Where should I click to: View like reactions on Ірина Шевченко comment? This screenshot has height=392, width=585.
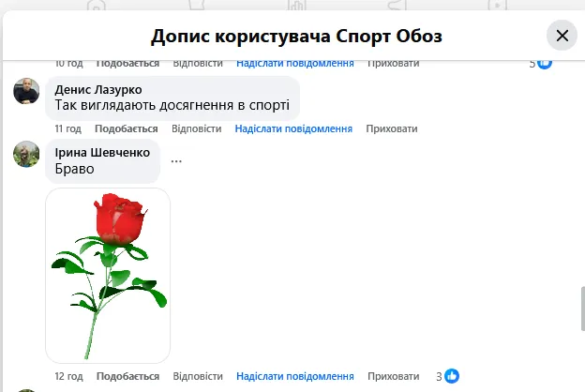coord(448,376)
